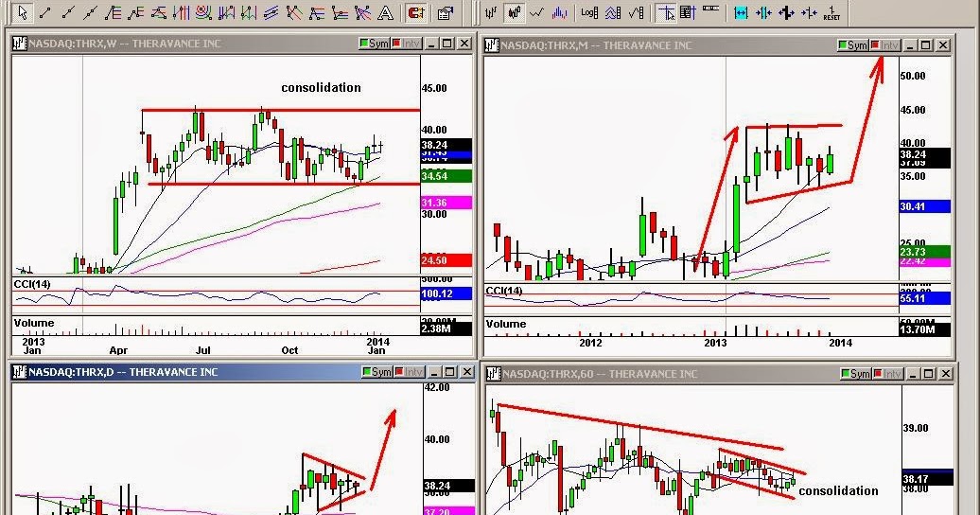This screenshot has height=515, width=980.
Task: Click the 30.41 blue price label in monthly chart
Action: tap(924, 206)
